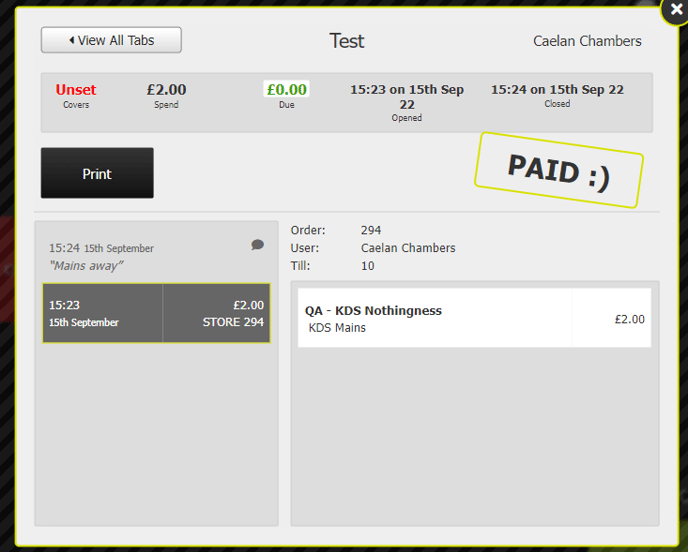Viewport: 688px width, 552px height.
Task: Open the QA - KDS Nothingness item row
Action: 474,318
